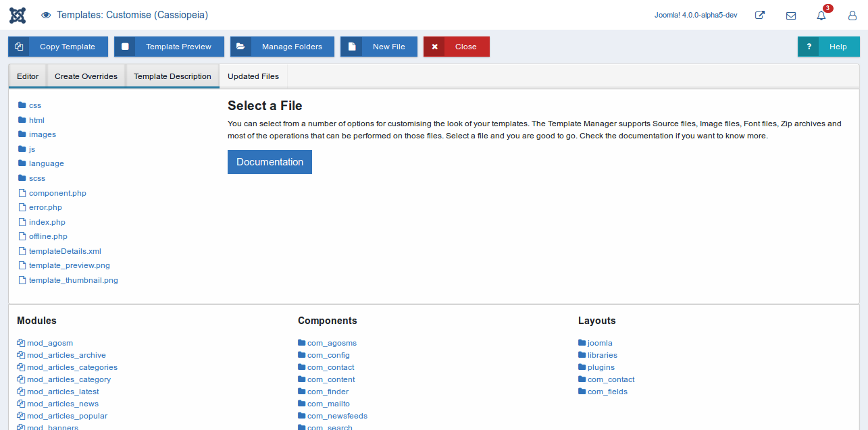Click the Documentation button

(x=270, y=162)
